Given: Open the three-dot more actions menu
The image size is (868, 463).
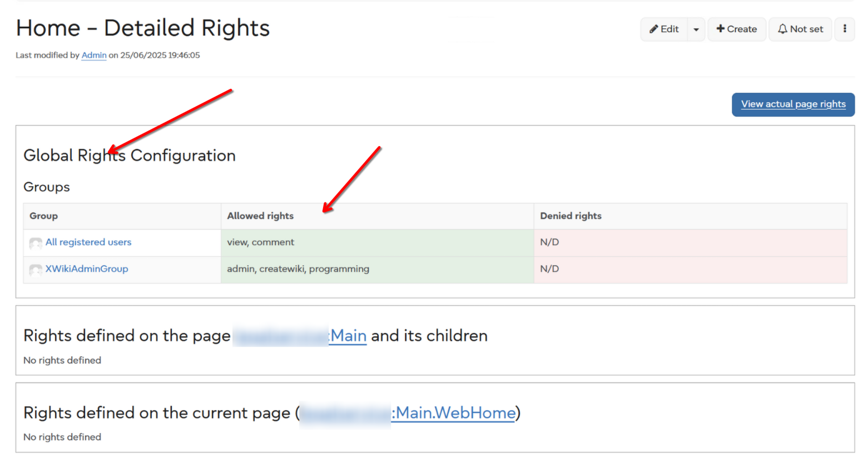Looking at the screenshot, I should 844,29.
